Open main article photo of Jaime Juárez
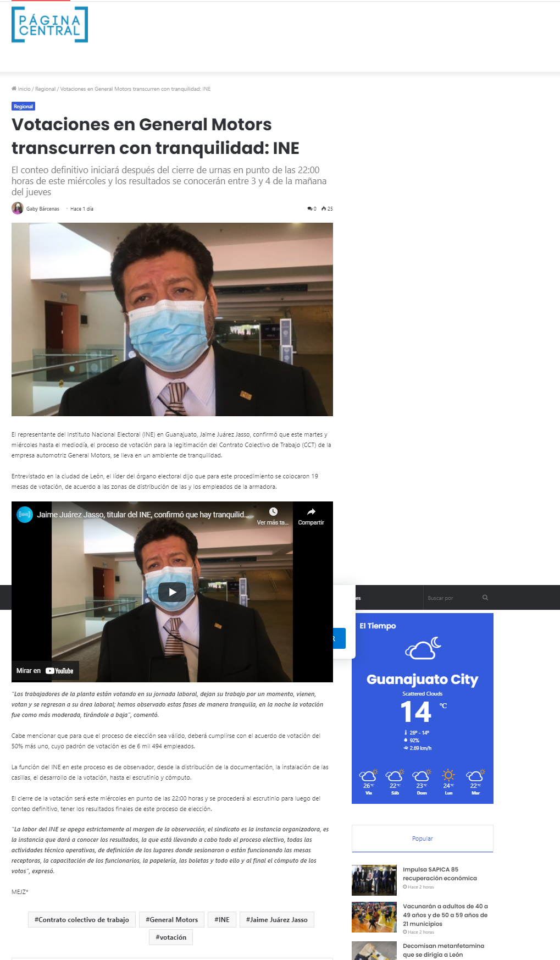560x960 pixels. tap(172, 319)
